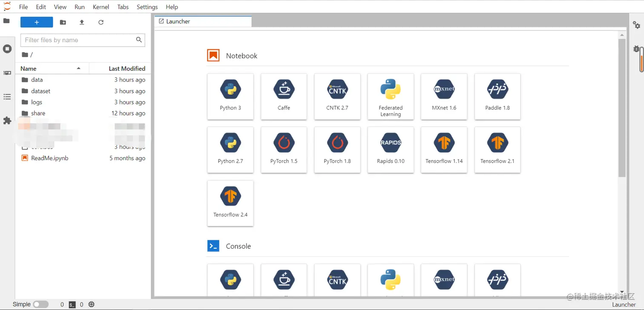Screen dimensions: 644x310
Task: Open the debugger bug icon panel
Action: click(636, 49)
